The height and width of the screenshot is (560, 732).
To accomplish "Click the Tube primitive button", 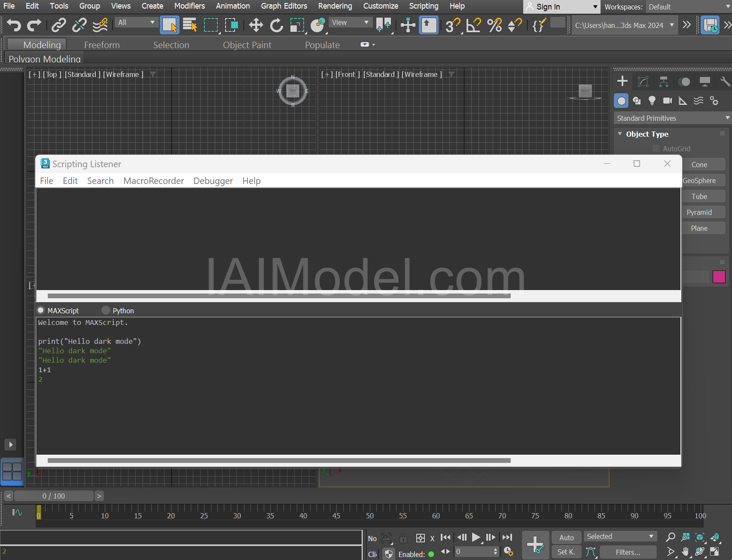I will [x=704, y=196].
